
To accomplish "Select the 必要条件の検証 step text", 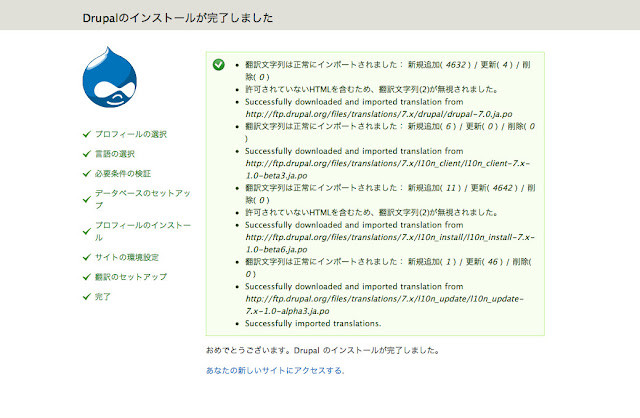I will pyautogui.click(x=123, y=173).
